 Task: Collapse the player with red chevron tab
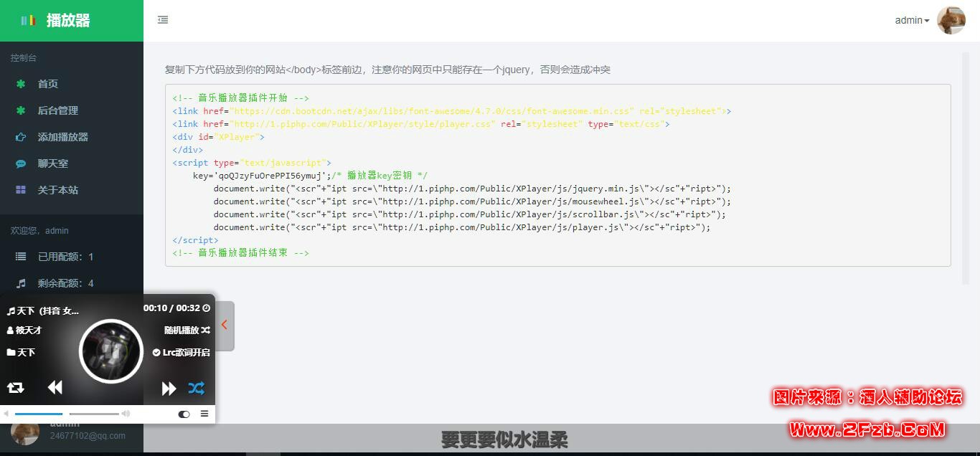coord(225,326)
